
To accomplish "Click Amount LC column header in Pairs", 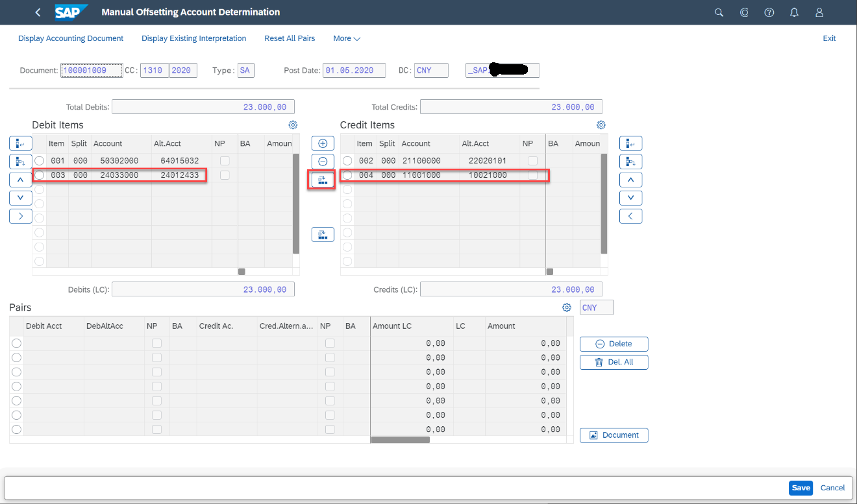I will coord(412,326).
